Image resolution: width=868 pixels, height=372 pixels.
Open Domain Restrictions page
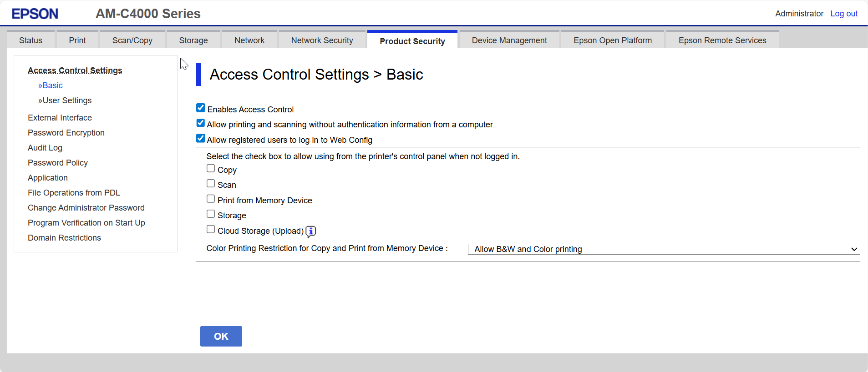[64, 238]
